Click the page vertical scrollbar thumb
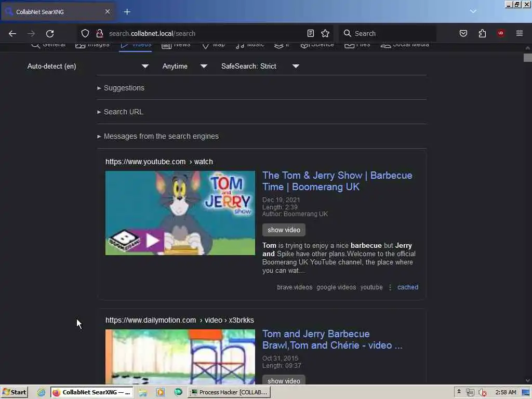This screenshot has width=532, height=399. click(x=528, y=57)
